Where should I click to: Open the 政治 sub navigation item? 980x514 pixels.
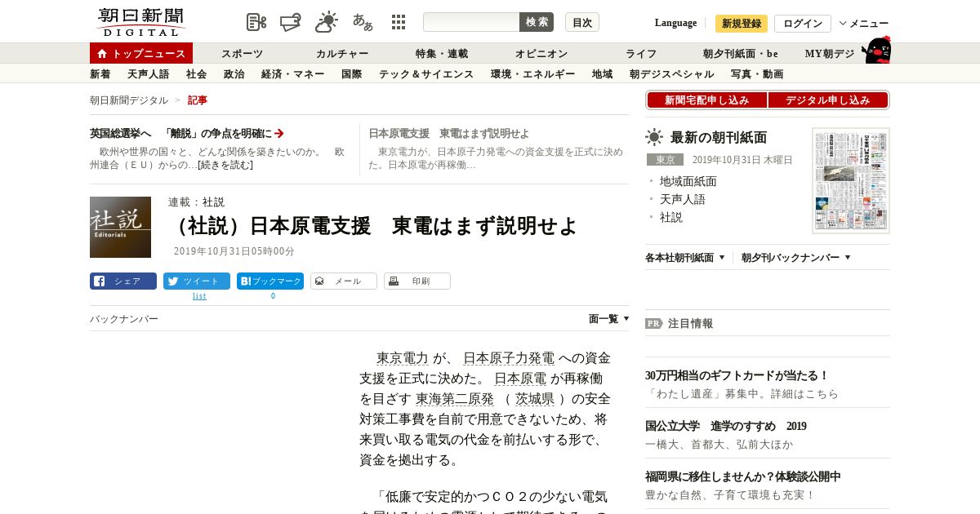(x=234, y=74)
